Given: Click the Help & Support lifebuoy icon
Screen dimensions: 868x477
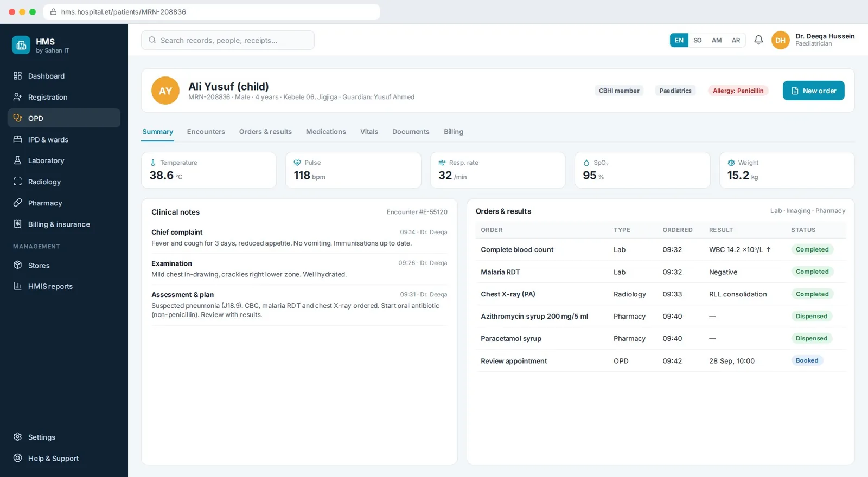Looking at the screenshot, I should 18,458.
